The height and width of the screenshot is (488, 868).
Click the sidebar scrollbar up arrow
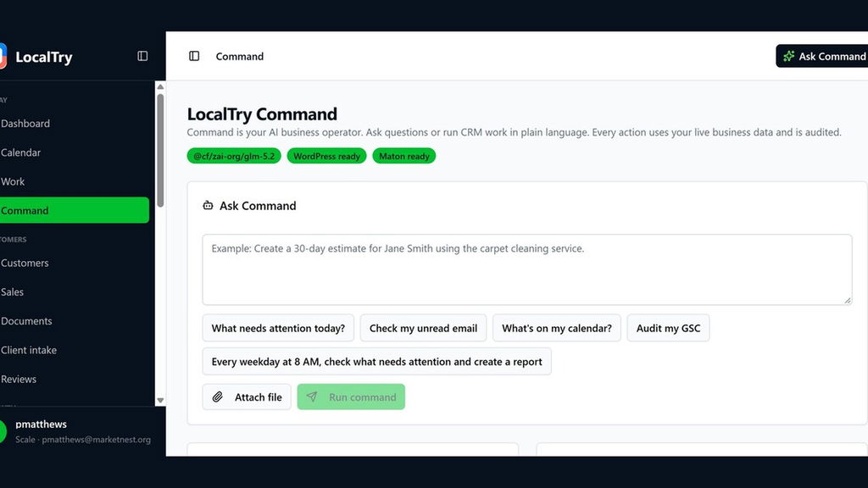[x=160, y=87]
